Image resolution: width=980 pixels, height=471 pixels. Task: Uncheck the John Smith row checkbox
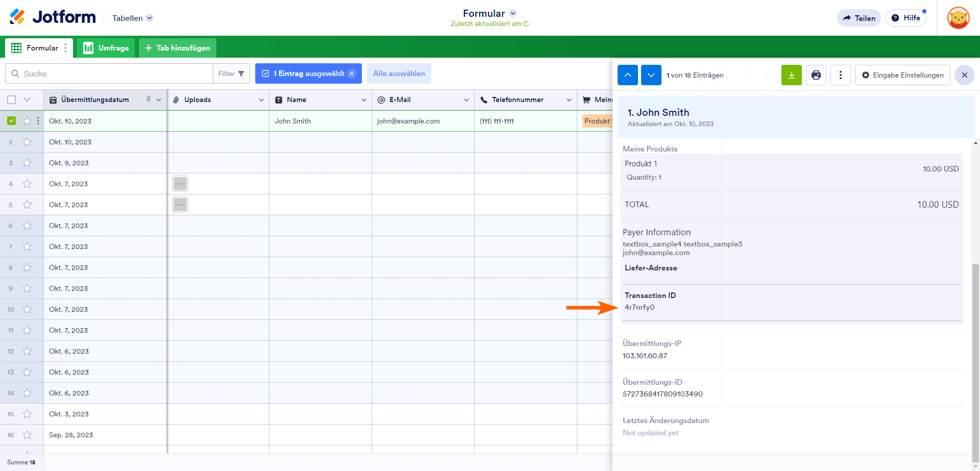pyautogui.click(x=12, y=121)
